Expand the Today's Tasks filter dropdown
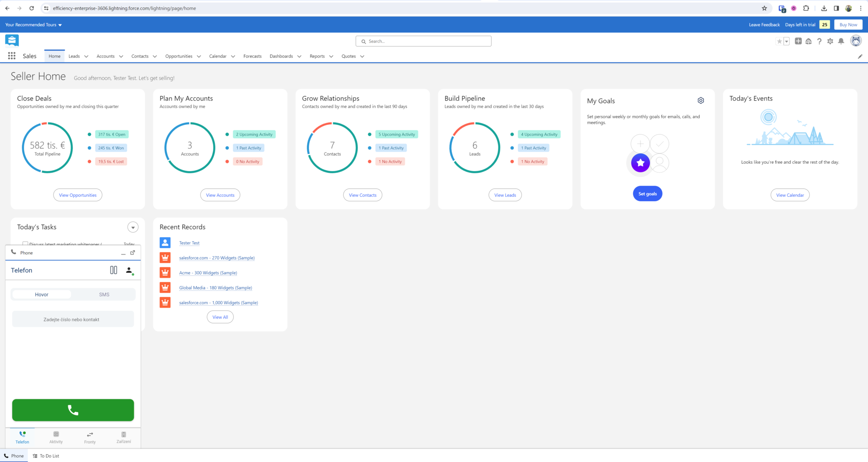Image resolution: width=868 pixels, height=462 pixels. (133, 227)
